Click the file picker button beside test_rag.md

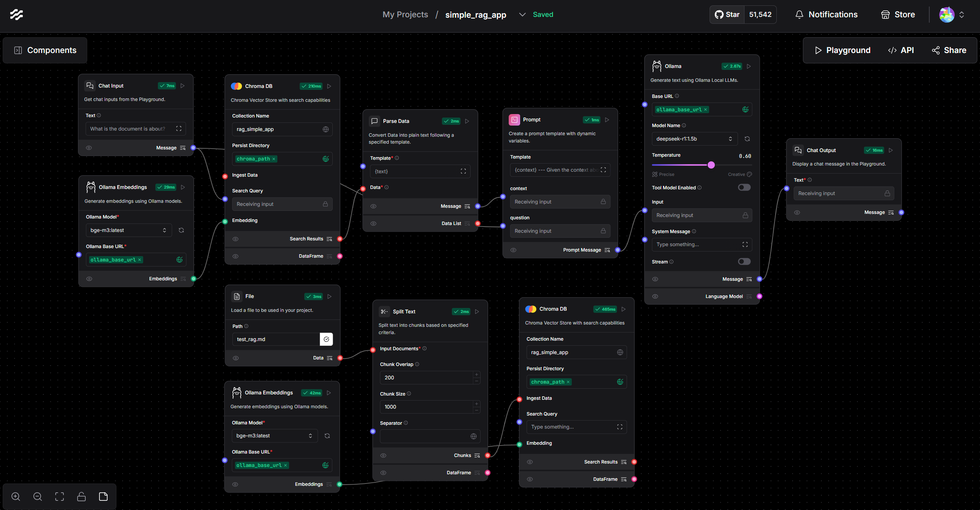click(x=326, y=339)
